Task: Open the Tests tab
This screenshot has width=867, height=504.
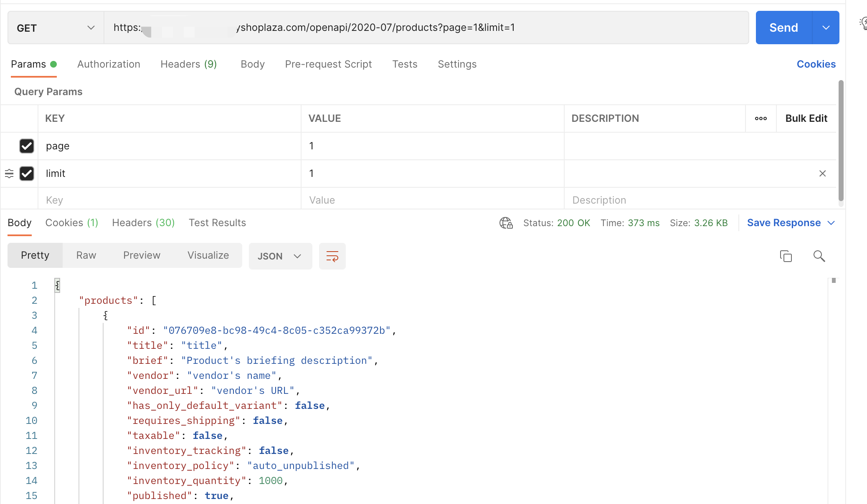Action: pyautogui.click(x=405, y=64)
